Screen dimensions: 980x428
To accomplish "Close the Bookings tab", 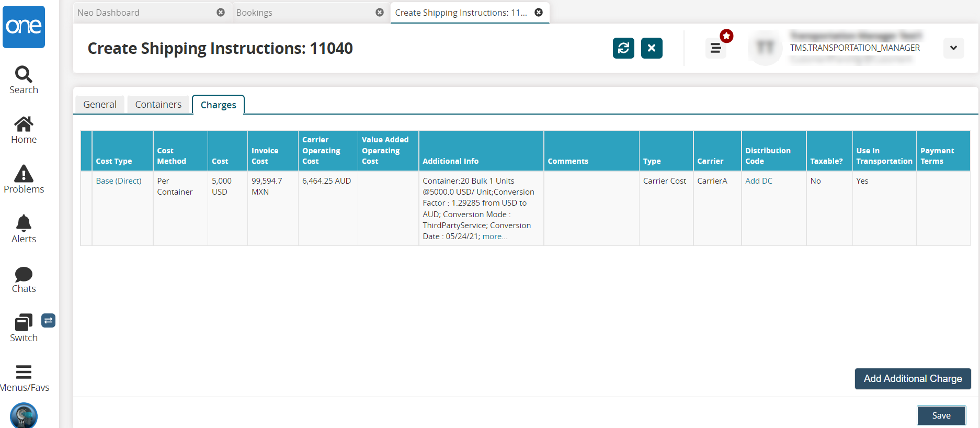I will tap(380, 13).
